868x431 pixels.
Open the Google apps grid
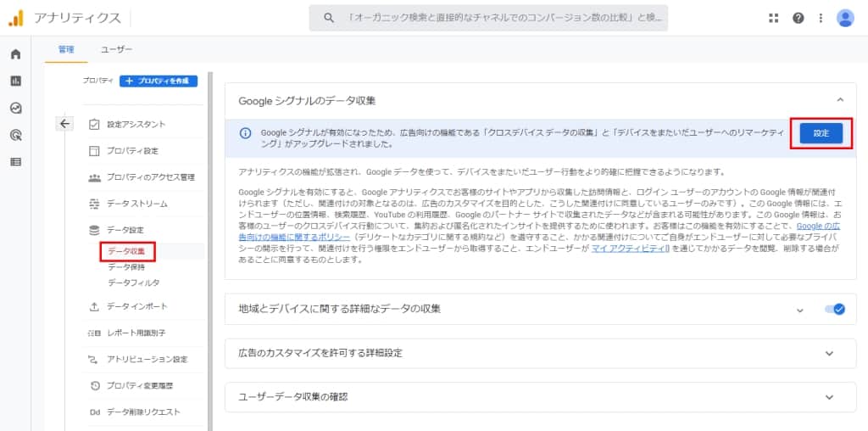click(774, 19)
